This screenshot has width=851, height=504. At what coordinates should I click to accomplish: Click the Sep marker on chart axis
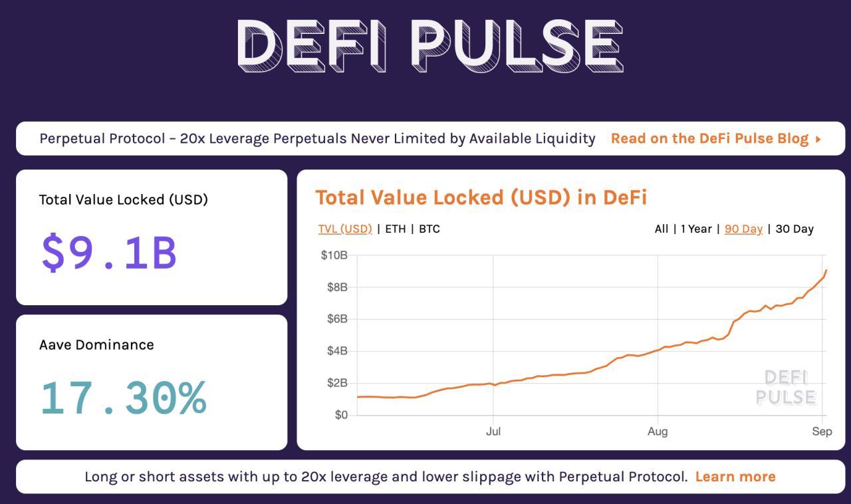(822, 432)
